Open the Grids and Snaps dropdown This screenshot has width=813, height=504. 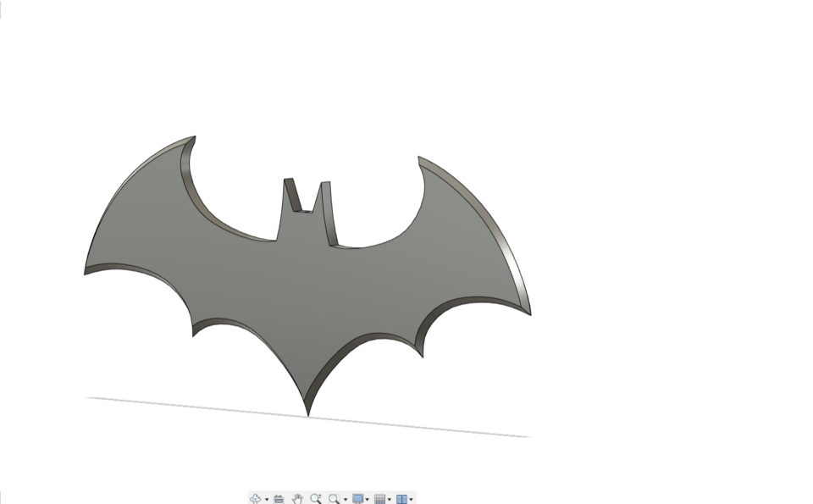point(388,498)
